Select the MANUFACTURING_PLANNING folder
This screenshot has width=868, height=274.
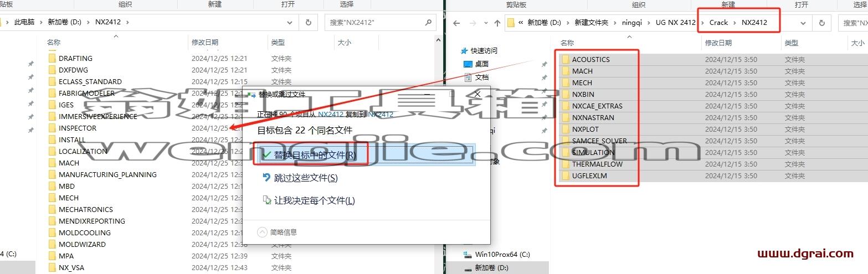[x=107, y=174]
